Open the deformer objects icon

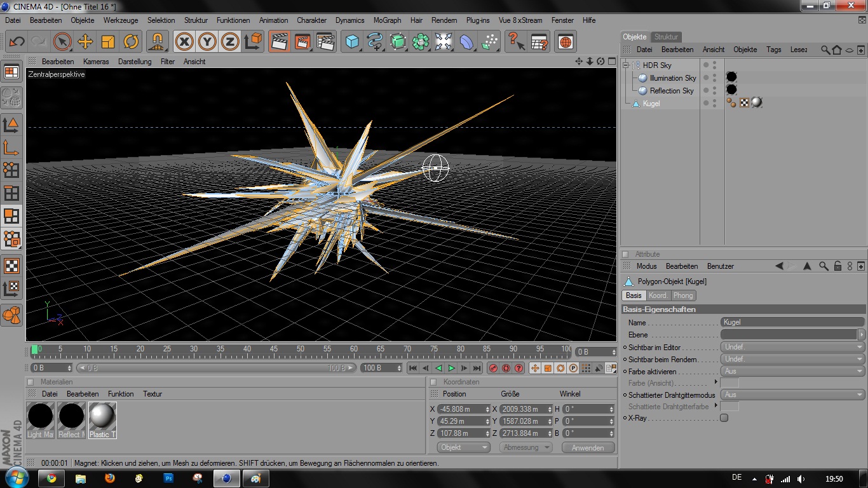tap(466, 42)
